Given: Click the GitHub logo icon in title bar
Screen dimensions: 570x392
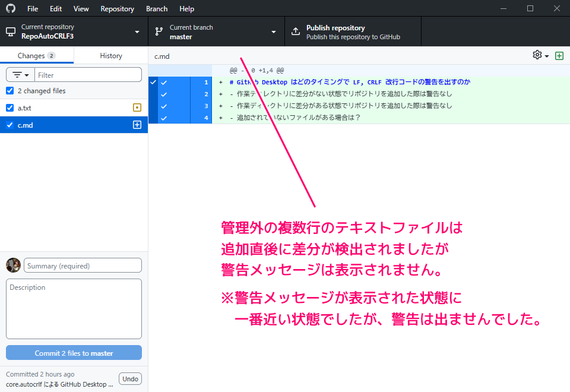Looking at the screenshot, I should click(x=10, y=9).
